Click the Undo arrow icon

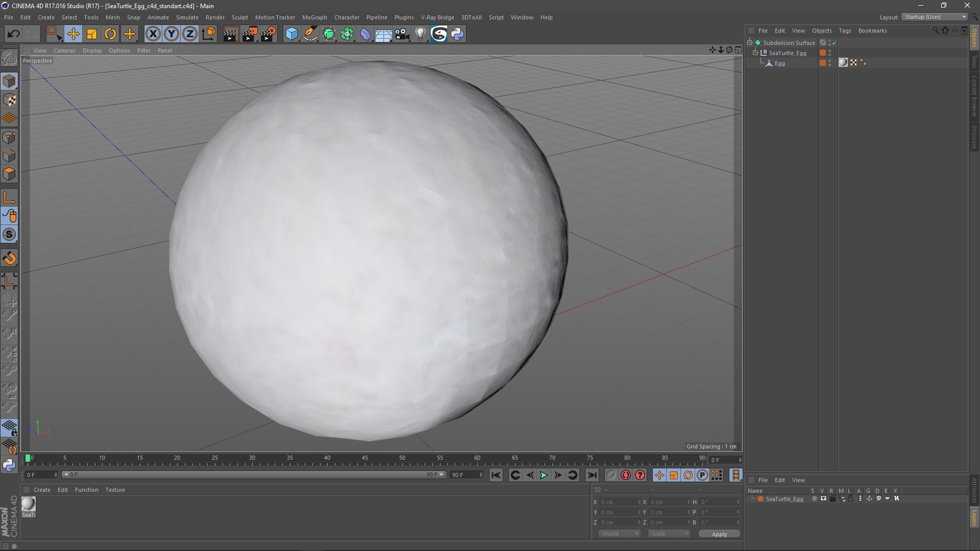coord(13,34)
